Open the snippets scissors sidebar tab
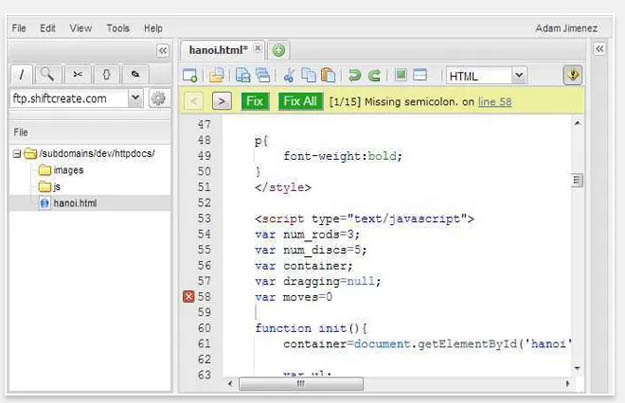Screen dimensions: 625x403 [x=78, y=74]
